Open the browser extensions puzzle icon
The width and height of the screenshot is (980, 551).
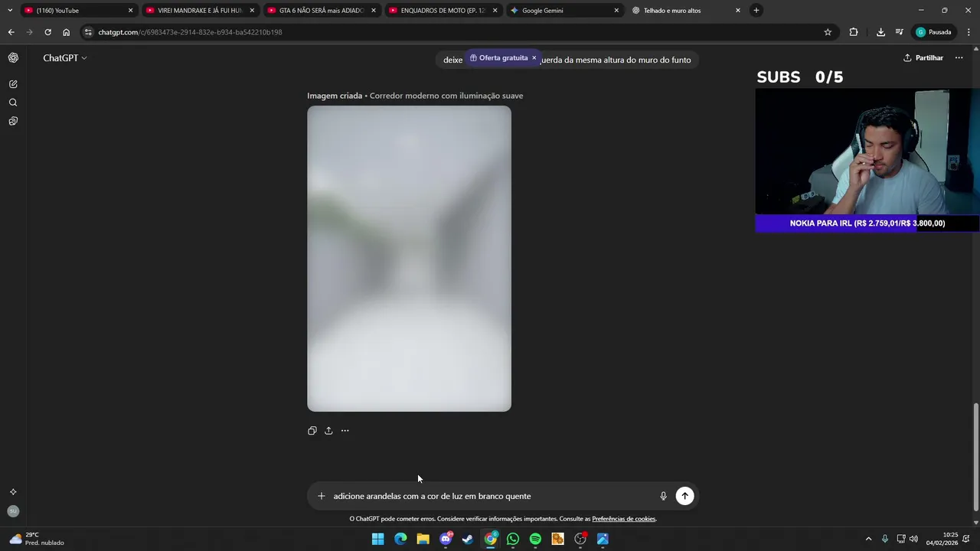tap(854, 32)
